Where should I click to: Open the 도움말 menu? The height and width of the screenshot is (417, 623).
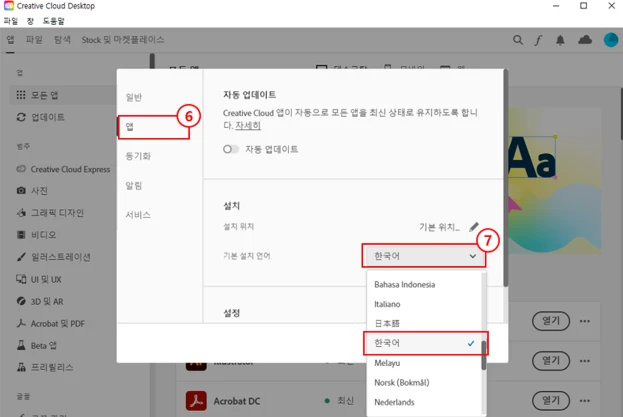[x=54, y=21]
